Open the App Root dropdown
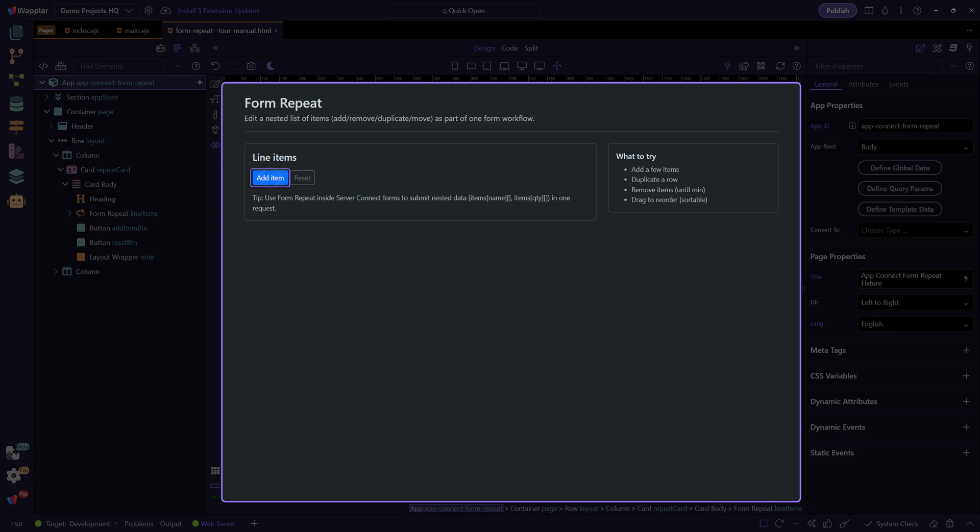 (914, 147)
